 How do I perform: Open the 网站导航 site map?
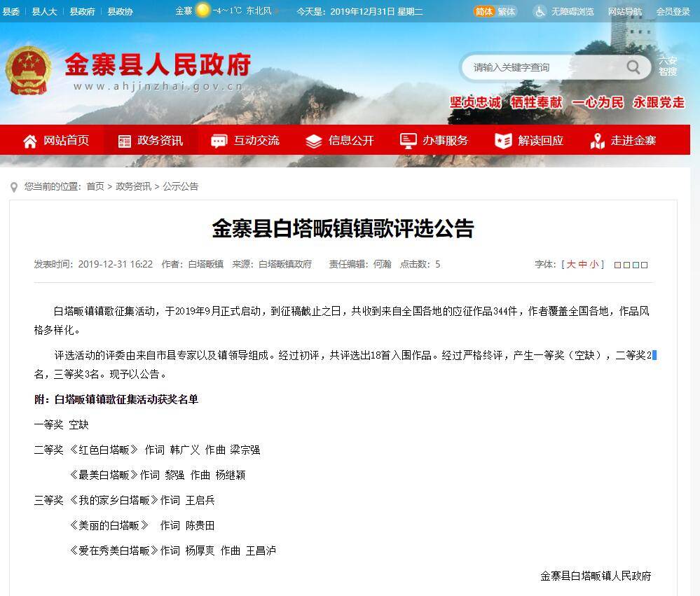(x=625, y=12)
